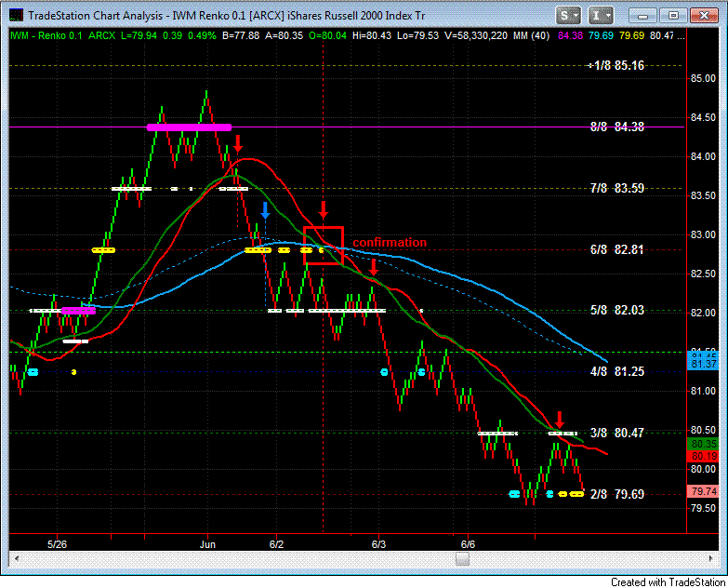
Task: Click the 'L=79.94' last price value
Action: point(139,35)
